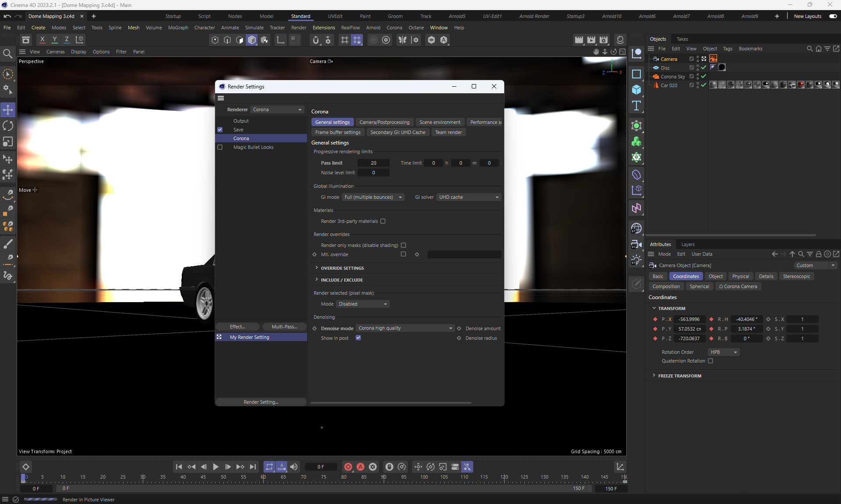Toggle the X axis lock icon
841x504 pixels.
click(x=42, y=40)
